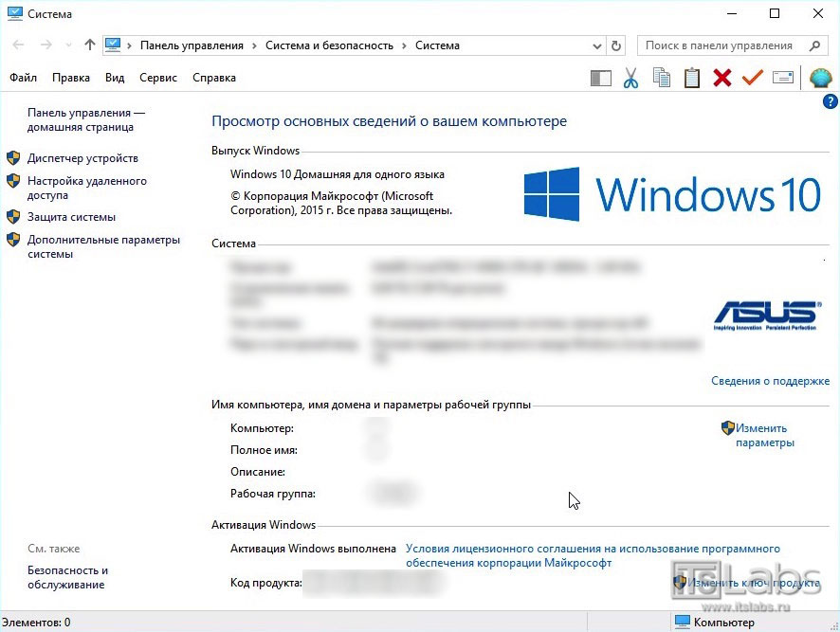Image resolution: width=840 pixels, height=632 pixels.
Task: Expand the address bar history dropdown
Action: pos(596,46)
